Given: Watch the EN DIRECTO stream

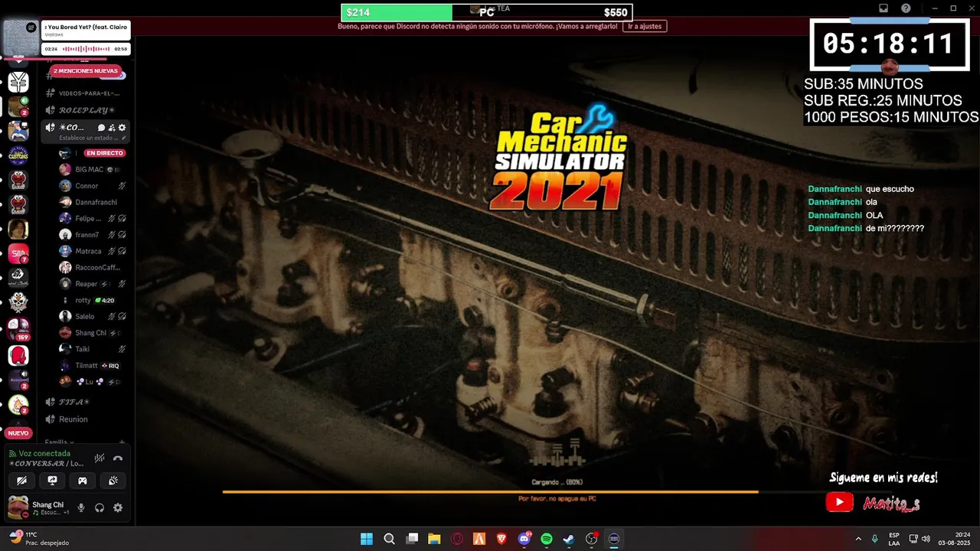Looking at the screenshot, I should pyautogui.click(x=105, y=153).
